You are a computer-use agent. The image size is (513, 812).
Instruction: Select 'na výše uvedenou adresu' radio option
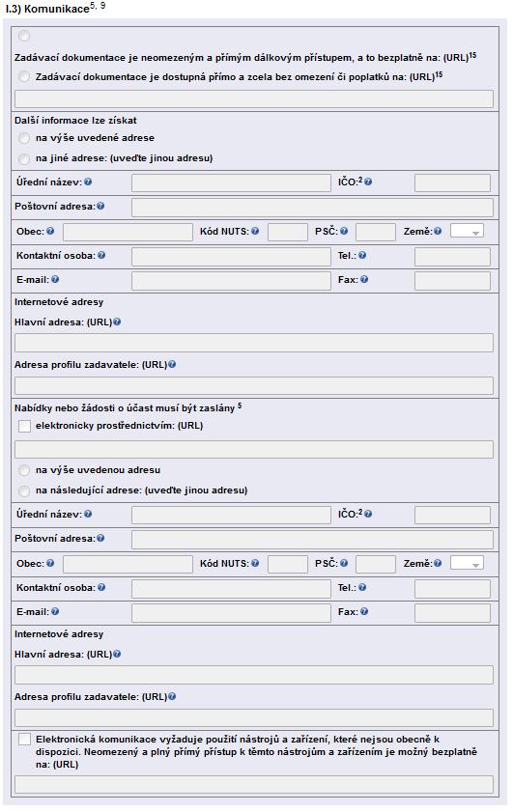[x=24, y=470]
